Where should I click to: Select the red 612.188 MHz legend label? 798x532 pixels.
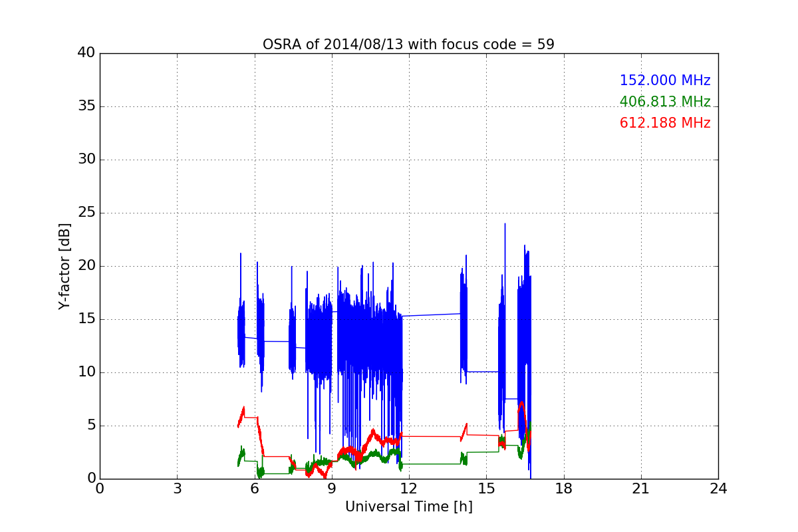665,123
